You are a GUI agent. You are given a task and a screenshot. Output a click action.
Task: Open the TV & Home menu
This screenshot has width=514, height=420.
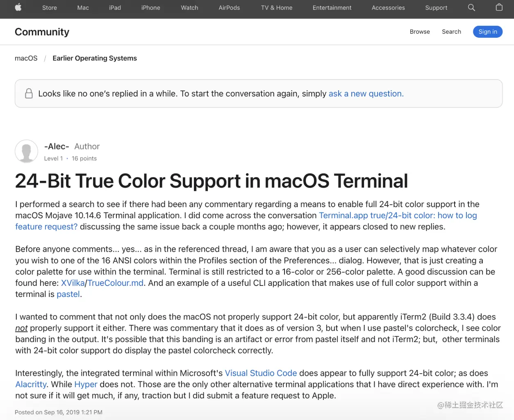277,8
